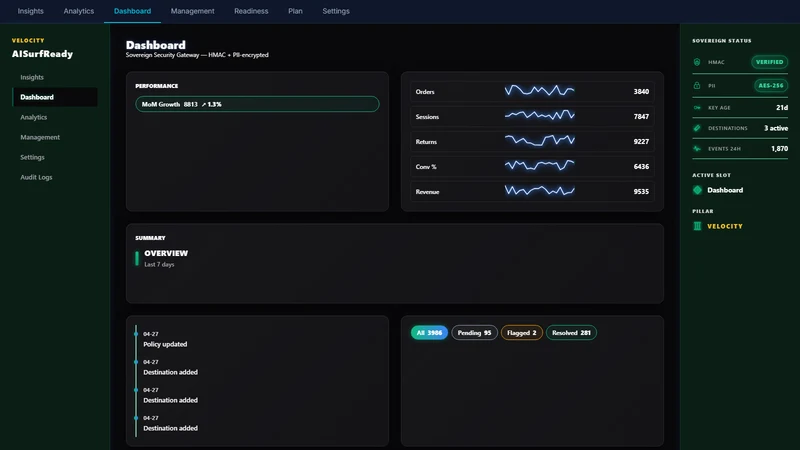Image resolution: width=800 pixels, height=450 pixels.
Task: Open Audit Logs in the sidebar
Action: click(x=55, y=177)
